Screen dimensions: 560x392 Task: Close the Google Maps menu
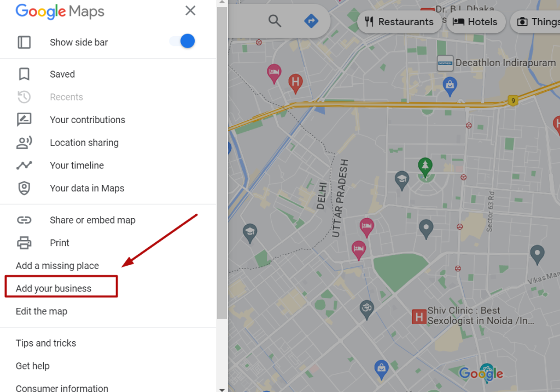[190, 10]
